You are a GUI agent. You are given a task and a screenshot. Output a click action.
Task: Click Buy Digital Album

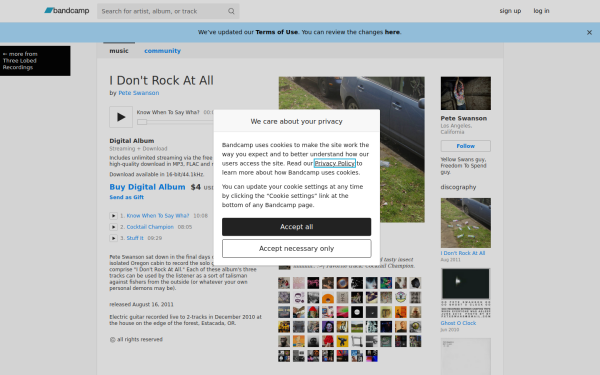tap(147, 187)
